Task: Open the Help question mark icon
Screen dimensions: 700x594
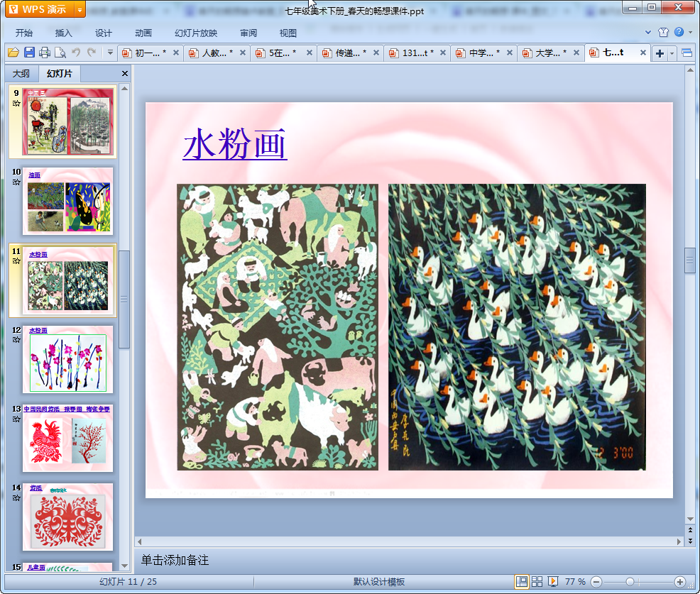Action: (679, 32)
